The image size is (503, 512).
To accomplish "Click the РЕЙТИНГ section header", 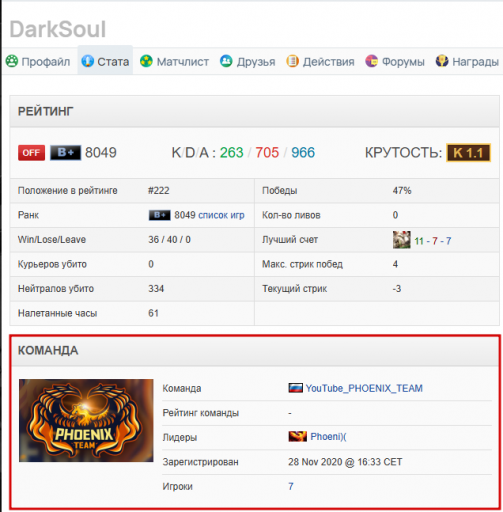I will (254, 111).
